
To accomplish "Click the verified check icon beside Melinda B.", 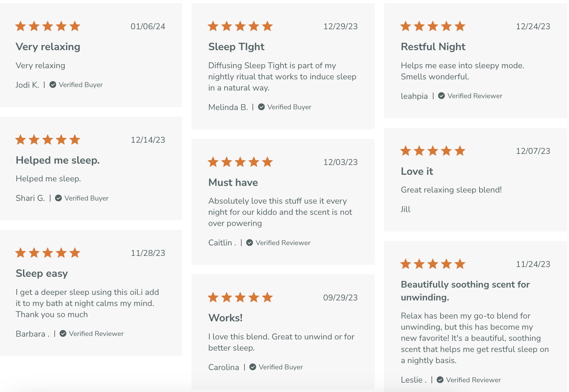I will [x=262, y=107].
